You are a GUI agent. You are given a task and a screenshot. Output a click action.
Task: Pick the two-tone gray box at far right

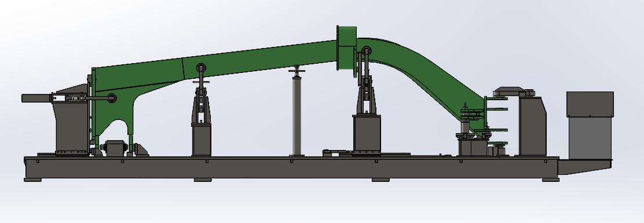tap(590, 125)
